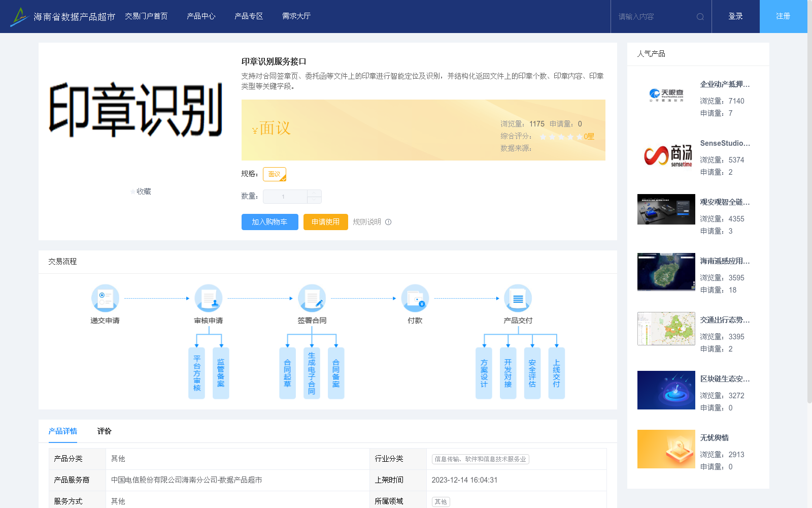Open the 无忧舆情 product thumbnail

(666, 449)
